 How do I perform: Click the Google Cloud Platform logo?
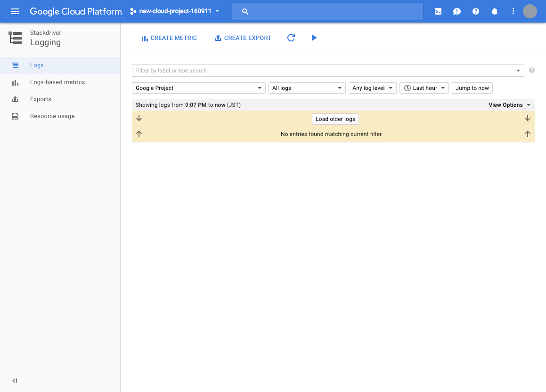[x=75, y=11]
